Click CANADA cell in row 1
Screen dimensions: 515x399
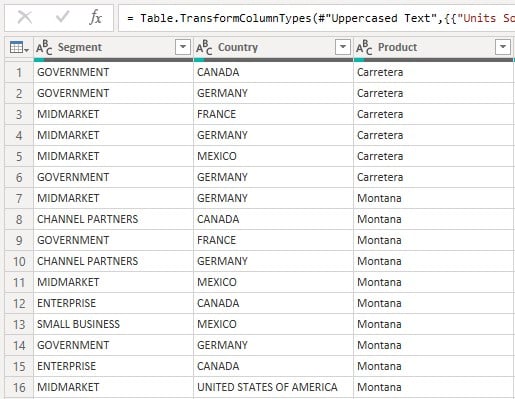(x=273, y=72)
